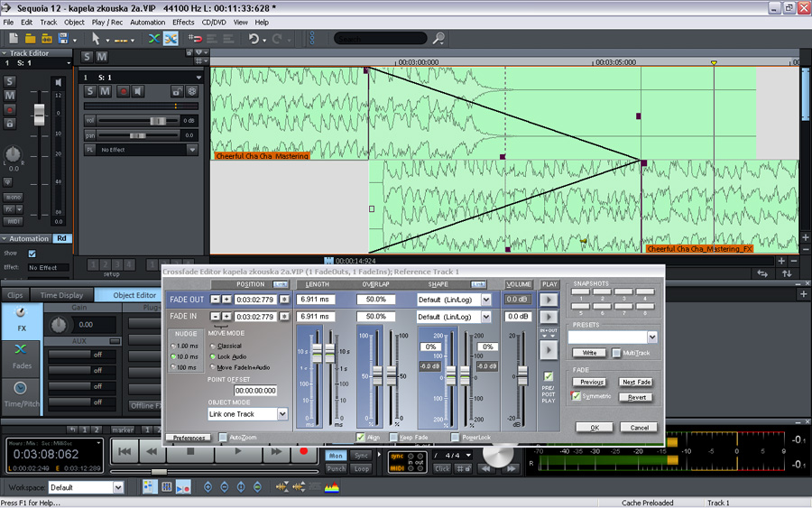812x508 pixels.
Task: Open the Workspace dropdown
Action: click(x=117, y=487)
